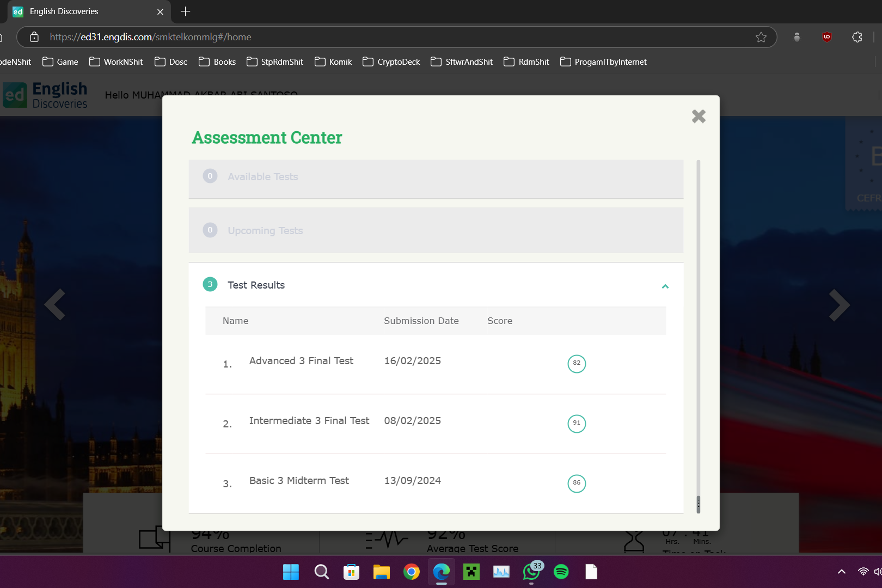Open the Game bookmarks folder
The height and width of the screenshot is (588, 882).
[60, 62]
